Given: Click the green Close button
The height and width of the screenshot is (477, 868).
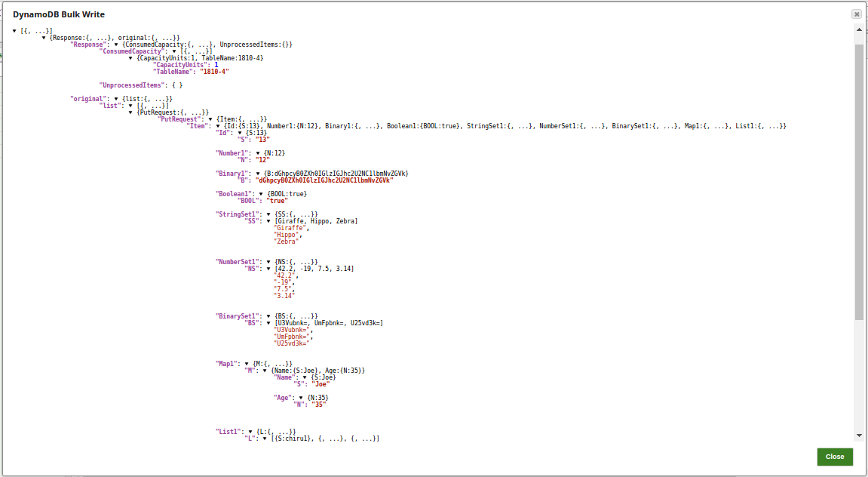Looking at the screenshot, I should (835, 457).
